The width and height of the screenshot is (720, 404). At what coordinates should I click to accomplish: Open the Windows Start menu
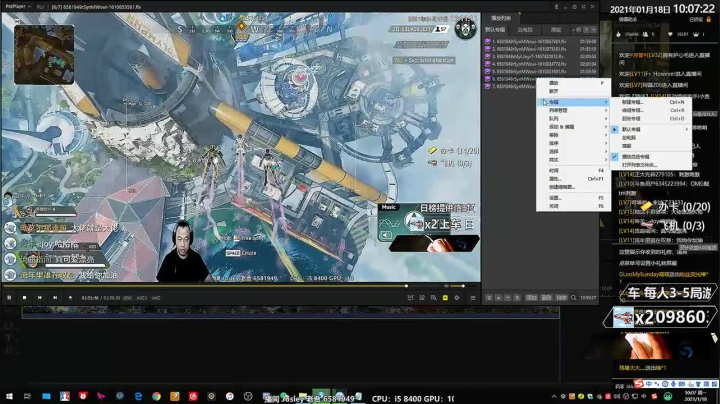(9, 396)
